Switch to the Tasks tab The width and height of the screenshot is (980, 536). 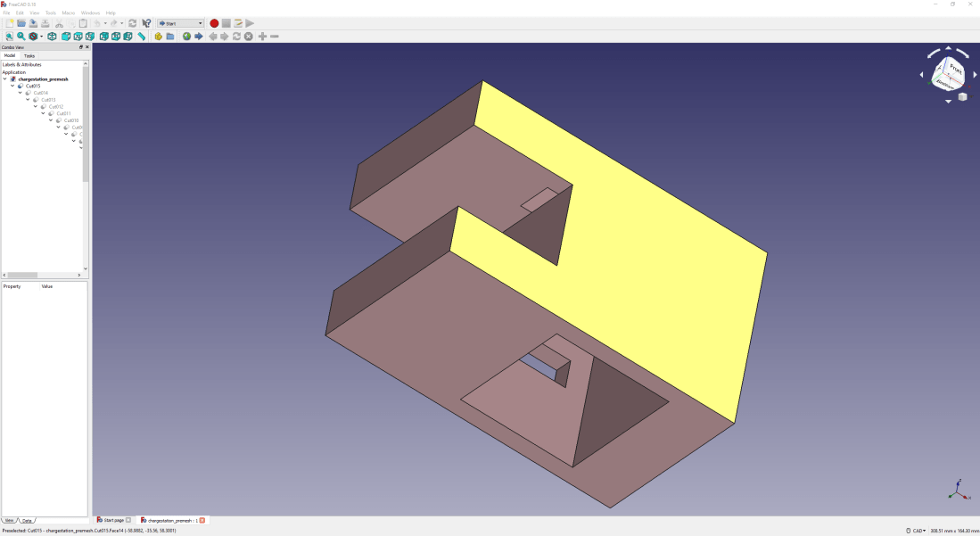click(28, 54)
